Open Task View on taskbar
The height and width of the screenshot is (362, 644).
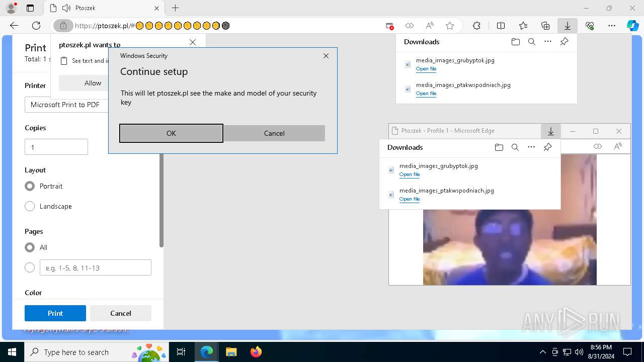tap(182, 352)
